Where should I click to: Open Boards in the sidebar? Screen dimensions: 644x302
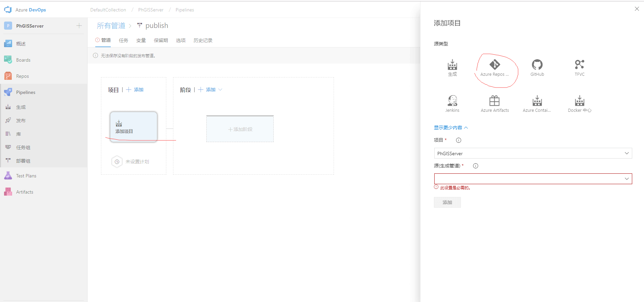(x=23, y=60)
